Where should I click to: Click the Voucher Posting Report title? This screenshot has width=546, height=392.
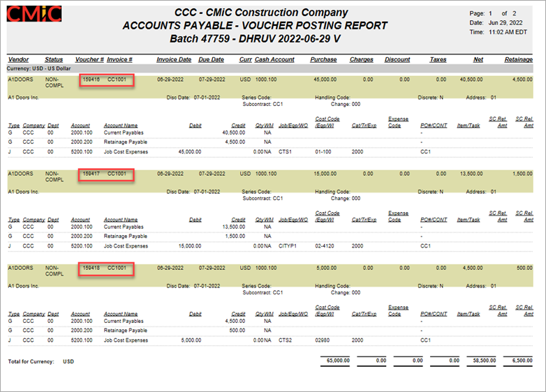point(254,26)
